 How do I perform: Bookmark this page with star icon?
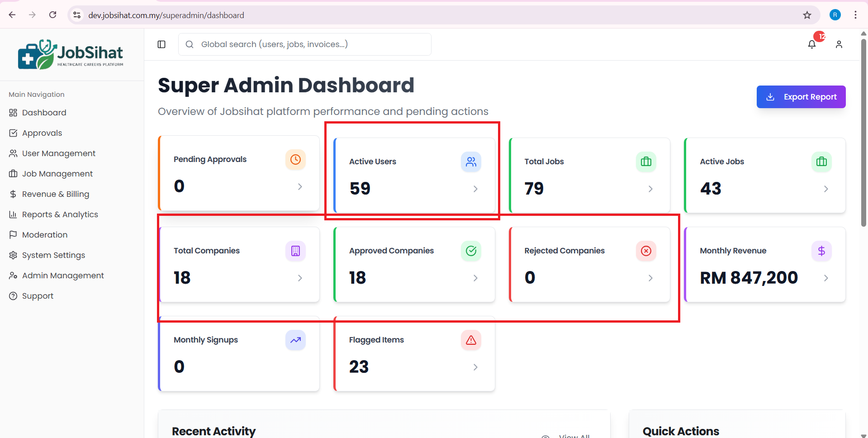(x=807, y=15)
